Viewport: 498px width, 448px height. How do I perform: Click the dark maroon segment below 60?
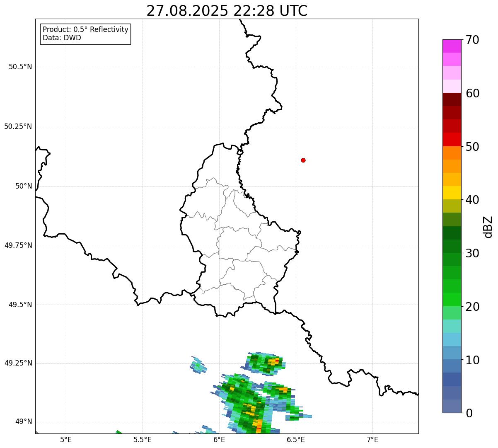(452, 99)
